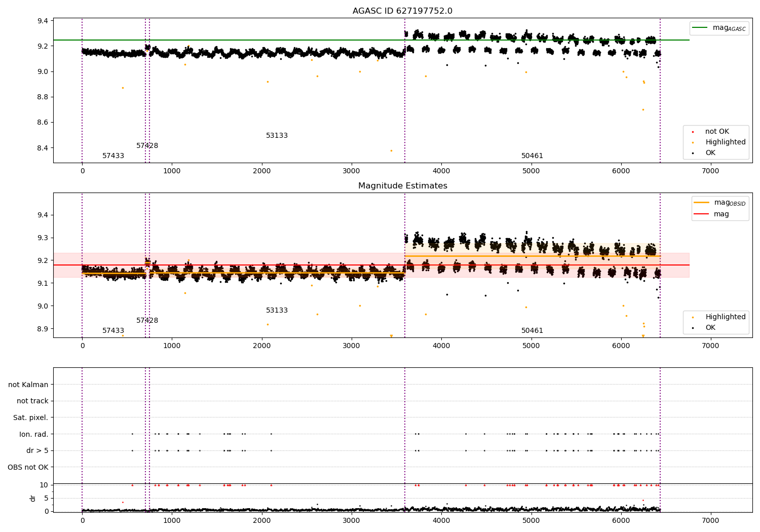Click the 9.1 y-axis tick label
The height and width of the screenshot is (532, 760).
tap(43, 283)
